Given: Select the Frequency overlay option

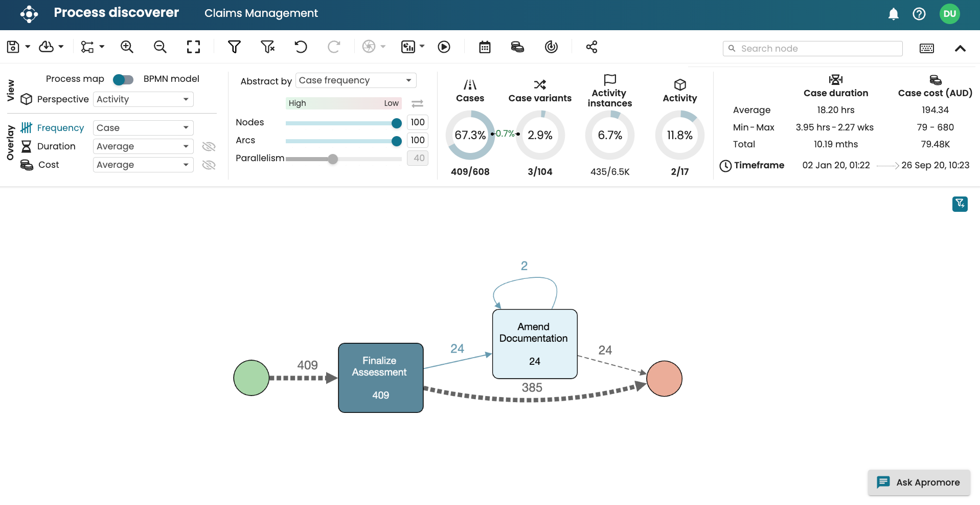Looking at the screenshot, I should pos(60,128).
